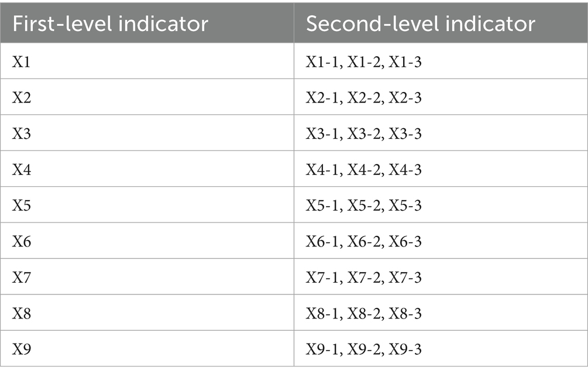Viewport: 588px width, 377px height.
Task: Choose the X4 first-level cell
Action: (x=22, y=170)
